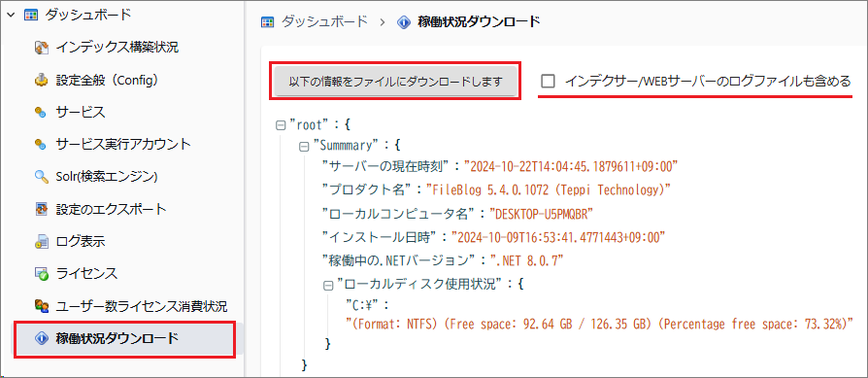The width and height of the screenshot is (868, 378).
Task: Click the "インストール日時" key
Action: 381,238
